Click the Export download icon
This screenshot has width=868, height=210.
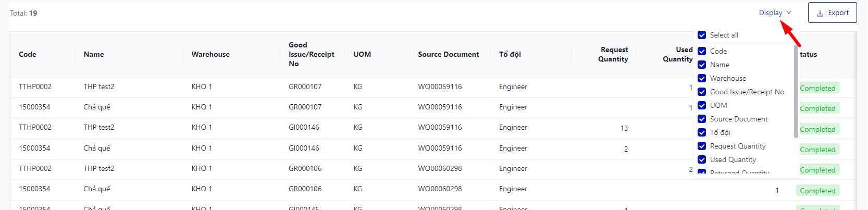tap(820, 14)
